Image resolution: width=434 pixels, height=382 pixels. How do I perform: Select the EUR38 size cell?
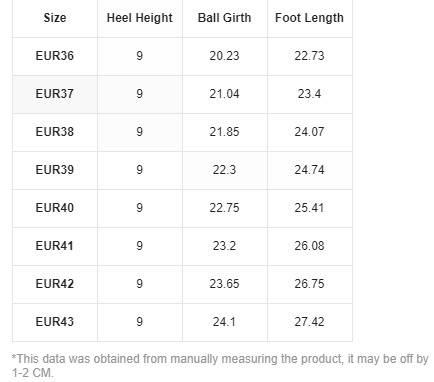55,132
